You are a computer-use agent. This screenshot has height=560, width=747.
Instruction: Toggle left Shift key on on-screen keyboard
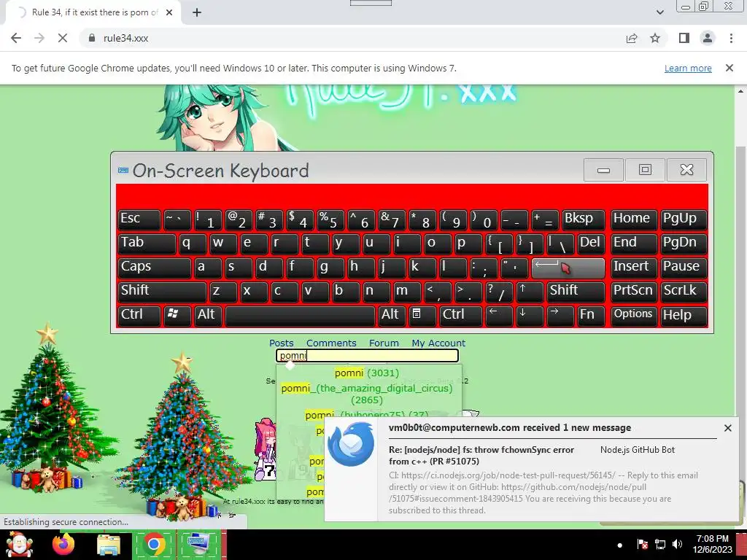click(162, 292)
